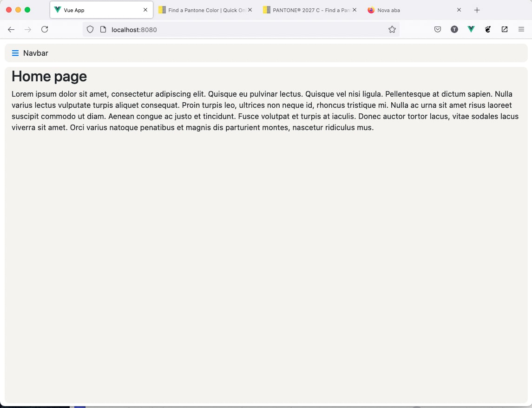Open the Vue DevTools extension icon

pos(471,29)
